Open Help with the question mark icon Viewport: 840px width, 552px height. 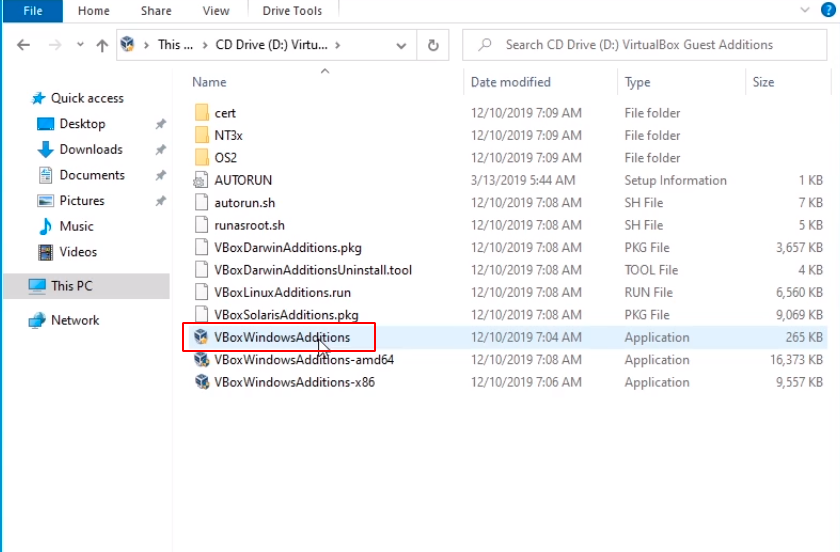(828, 10)
